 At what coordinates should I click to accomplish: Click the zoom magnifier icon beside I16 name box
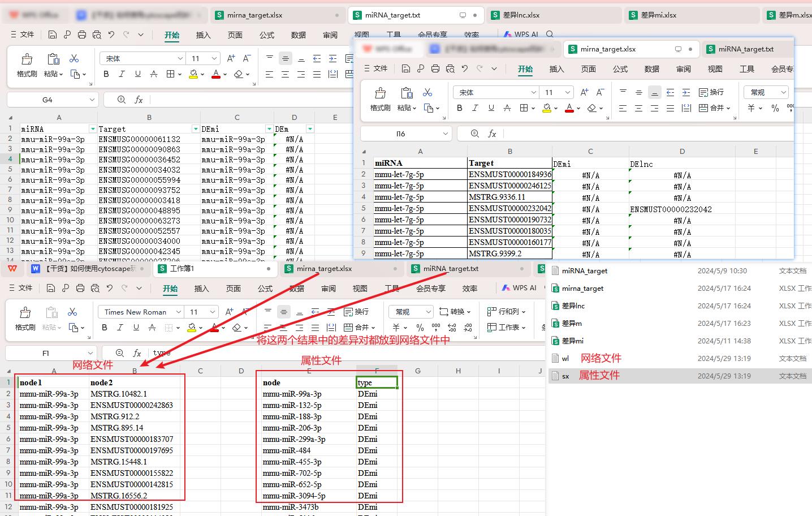click(475, 134)
